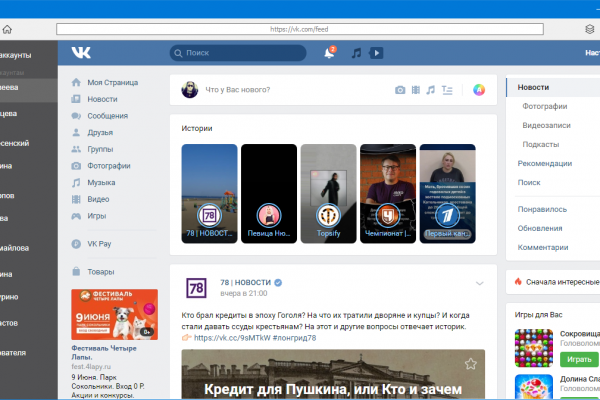Open the layers icon at top right
The height and width of the screenshot is (400, 600).
(x=590, y=29)
